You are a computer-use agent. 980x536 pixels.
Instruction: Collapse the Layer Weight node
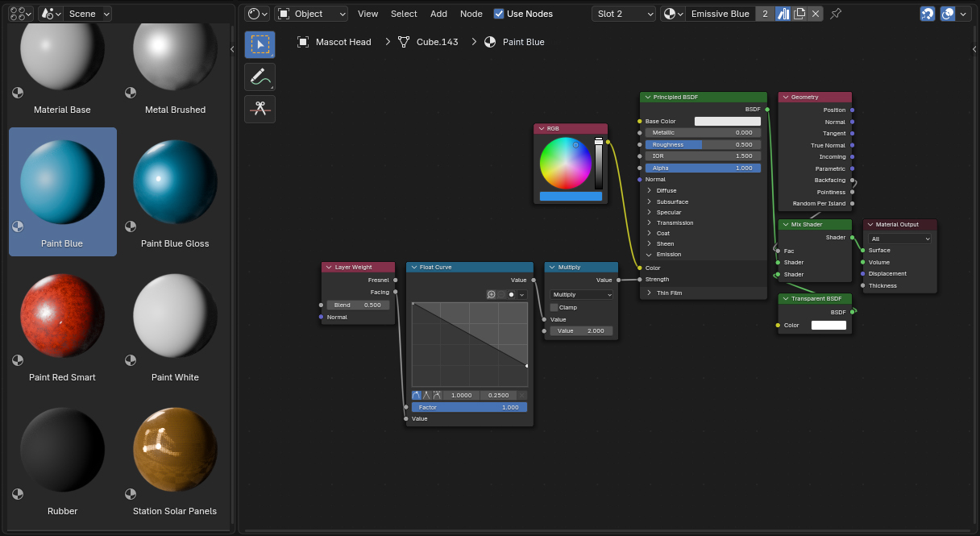click(328, 267)
